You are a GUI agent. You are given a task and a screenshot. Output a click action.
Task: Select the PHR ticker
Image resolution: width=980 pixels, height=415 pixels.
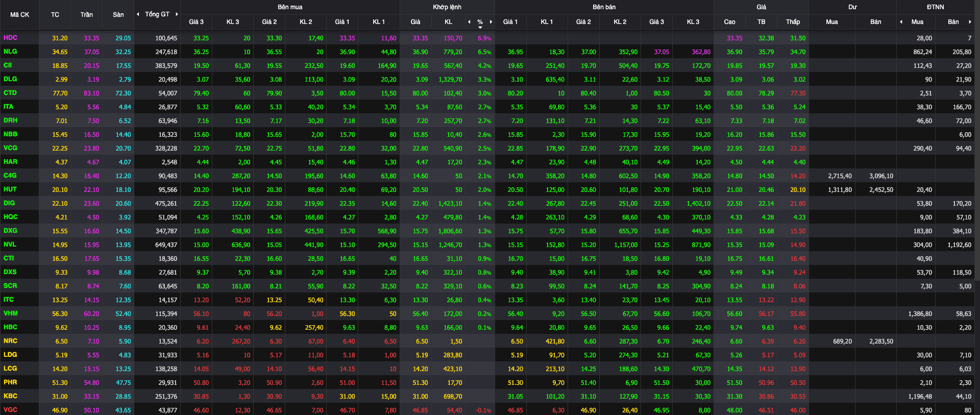coord(10,382)
